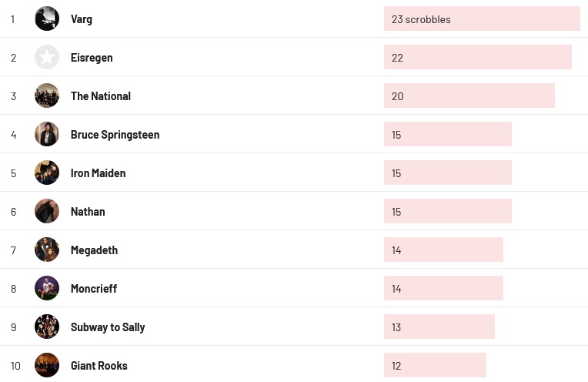Select Subway to Sally's avatar
This screenshot has height=382, width=588.
(47, 327)
